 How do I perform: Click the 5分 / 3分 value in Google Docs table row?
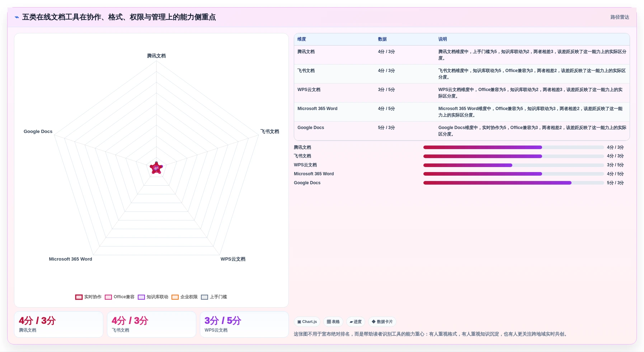click(x=386, y=128)
